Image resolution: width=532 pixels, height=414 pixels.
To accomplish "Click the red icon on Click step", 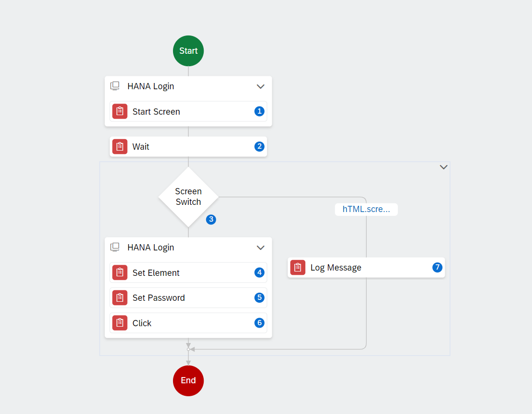I will point(120,323).
